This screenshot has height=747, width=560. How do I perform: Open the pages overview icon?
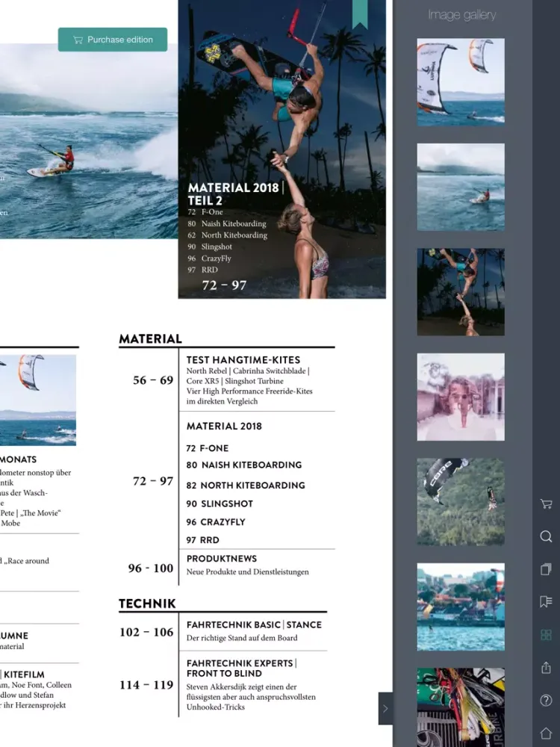click(x=546, y=568)
